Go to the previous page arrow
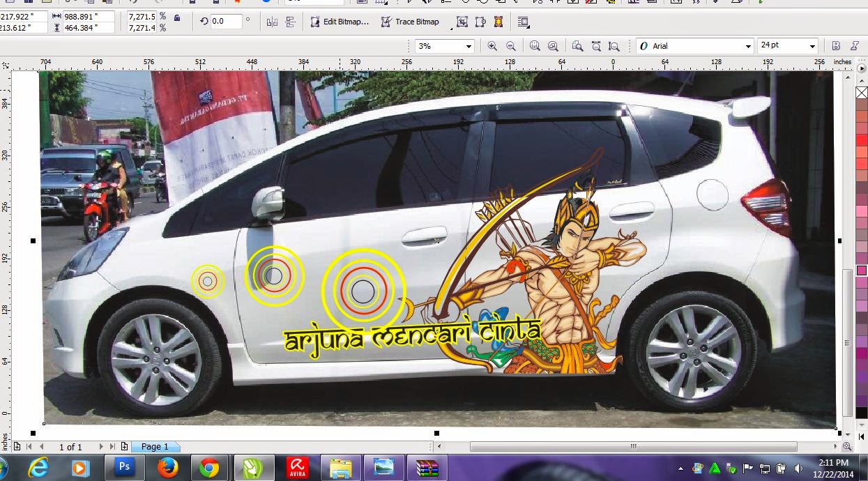 click(42, 447)
